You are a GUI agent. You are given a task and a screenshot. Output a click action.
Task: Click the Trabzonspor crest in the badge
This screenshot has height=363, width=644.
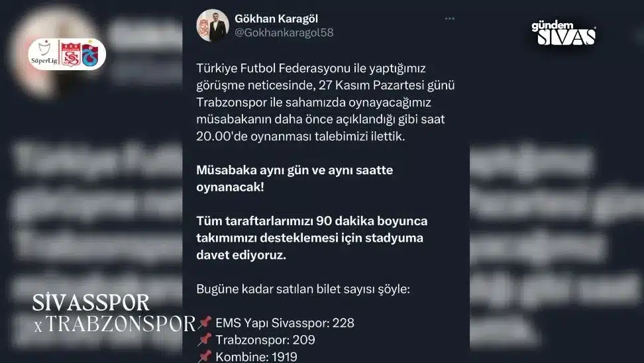point(90,54)
